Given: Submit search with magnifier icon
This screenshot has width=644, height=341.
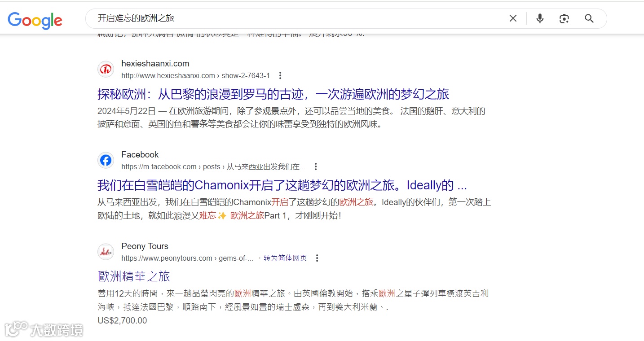Looking at the screenshot, I should 589,18.
